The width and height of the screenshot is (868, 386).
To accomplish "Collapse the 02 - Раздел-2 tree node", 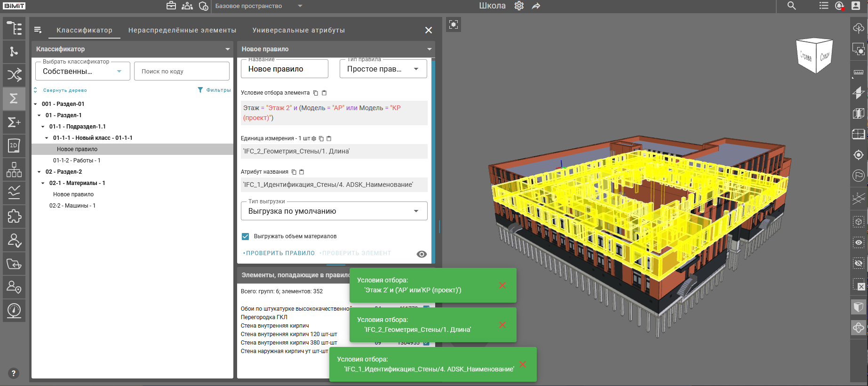I will 39,172.
